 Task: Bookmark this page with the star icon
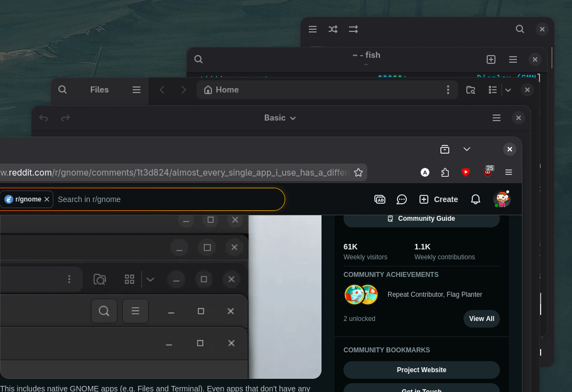(x=358, y=172)
